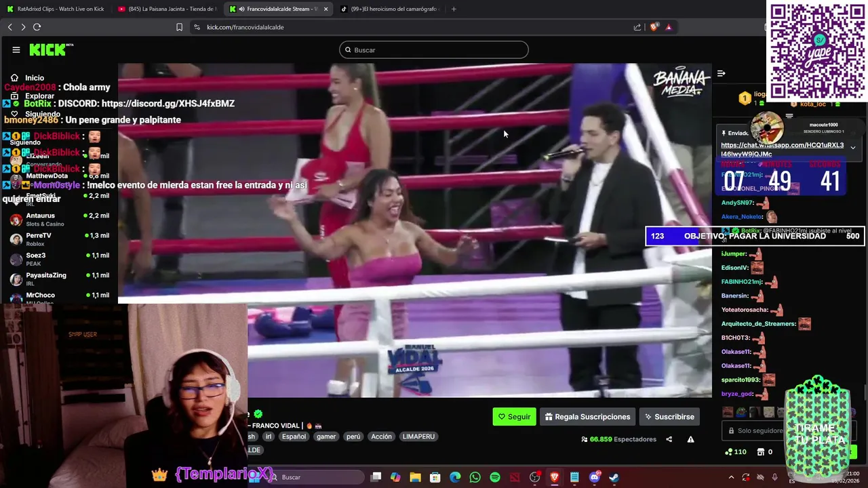This screenshot has height=488, width=868.
Task: Open the PerreTV channel in sidebar
Action: click(60, 239)
